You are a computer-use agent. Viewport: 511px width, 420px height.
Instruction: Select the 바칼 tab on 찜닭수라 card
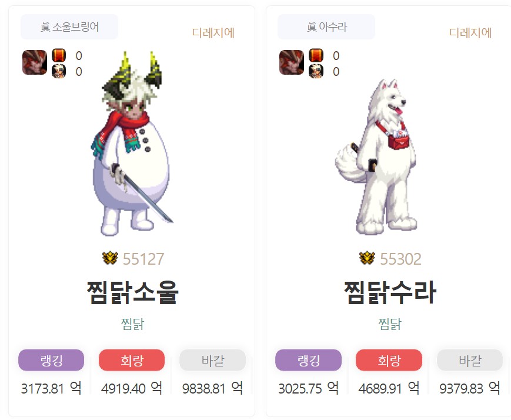tap(470, 360)
